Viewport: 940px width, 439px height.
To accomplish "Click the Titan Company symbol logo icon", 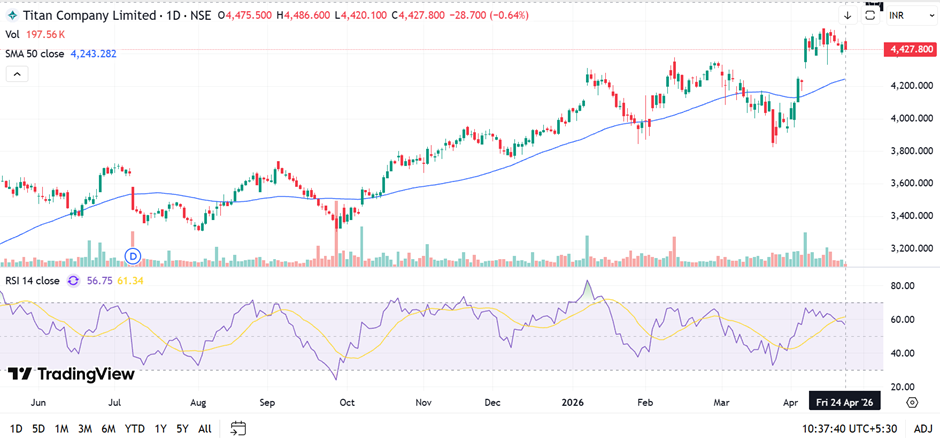I will [11, 15].
